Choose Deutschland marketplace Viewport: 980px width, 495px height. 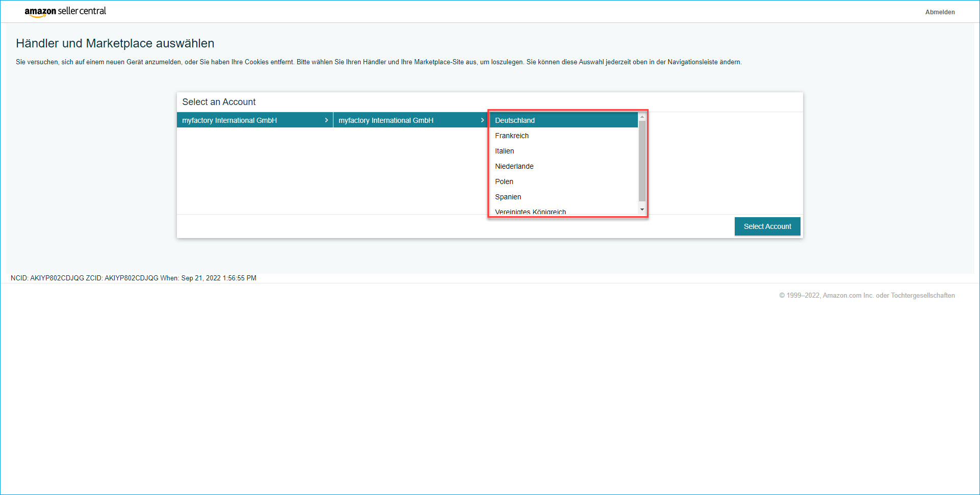[x=564, y=120]
